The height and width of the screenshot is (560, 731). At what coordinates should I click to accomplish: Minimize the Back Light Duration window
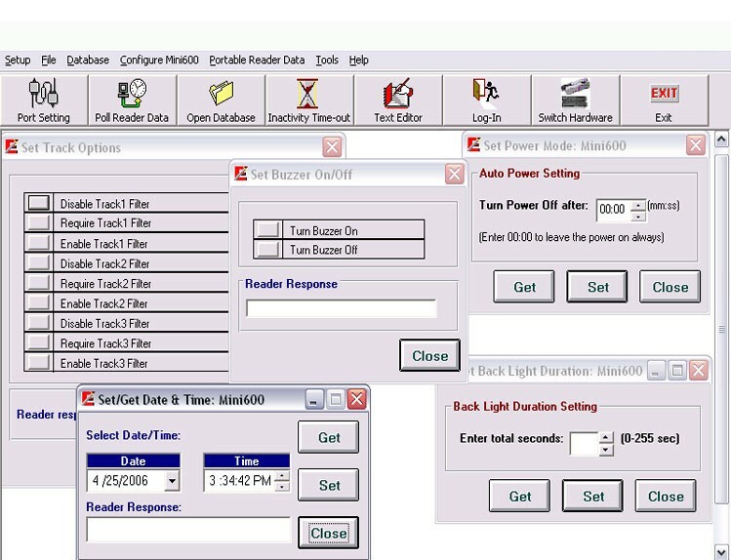click(656, 371)
